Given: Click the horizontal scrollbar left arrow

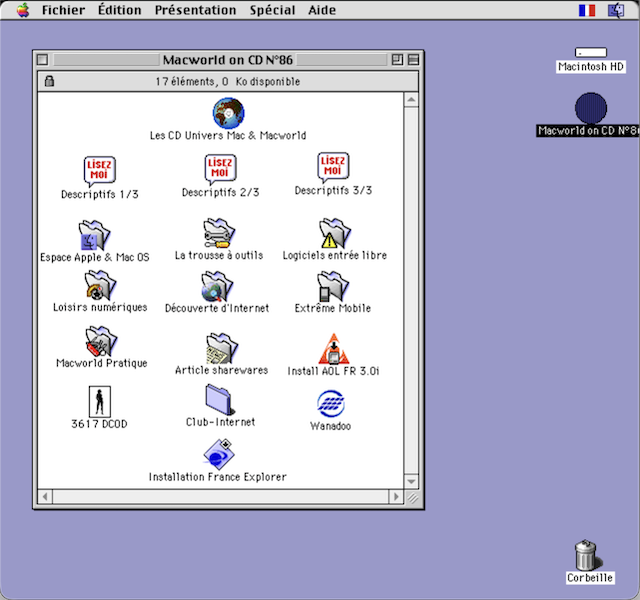Looking at the screenshot, I should coord(45,497).
